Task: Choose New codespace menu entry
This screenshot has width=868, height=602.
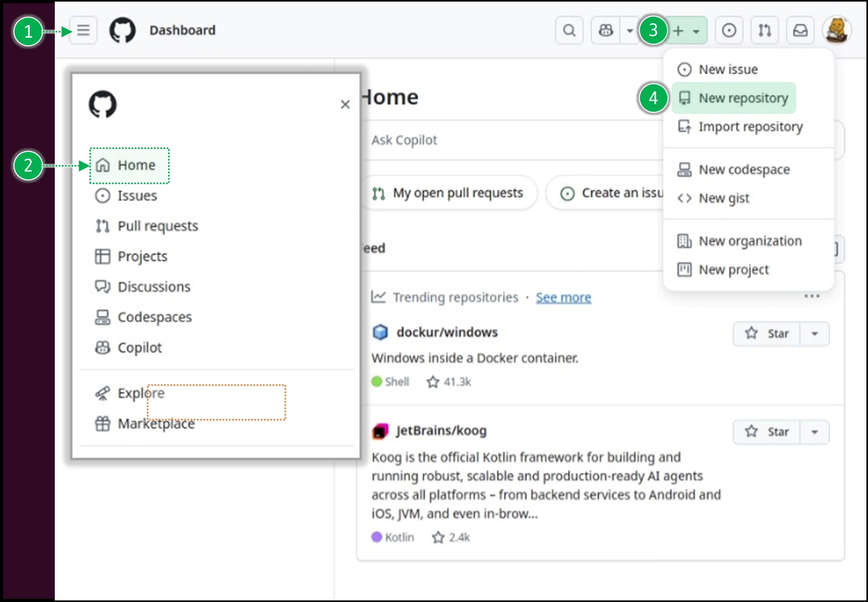Action: click(747, 170)
